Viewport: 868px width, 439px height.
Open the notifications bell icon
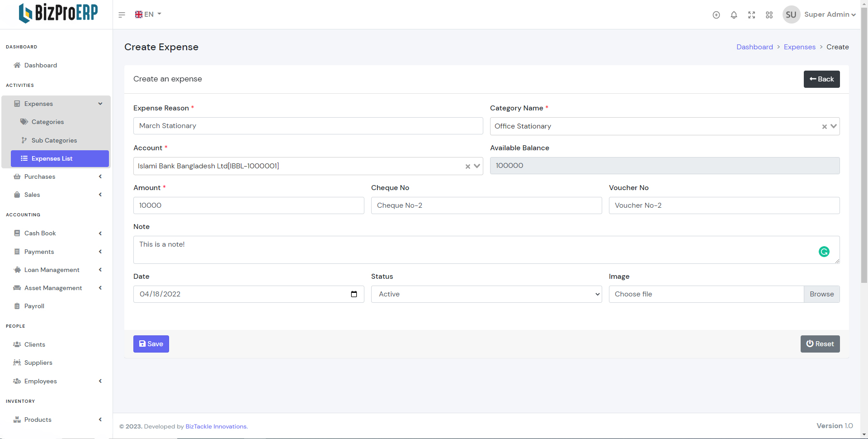(734, 15)
